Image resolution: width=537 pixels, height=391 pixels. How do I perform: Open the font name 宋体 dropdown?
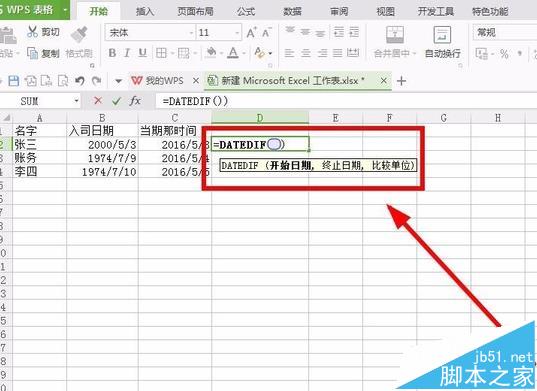pos(191,33)
